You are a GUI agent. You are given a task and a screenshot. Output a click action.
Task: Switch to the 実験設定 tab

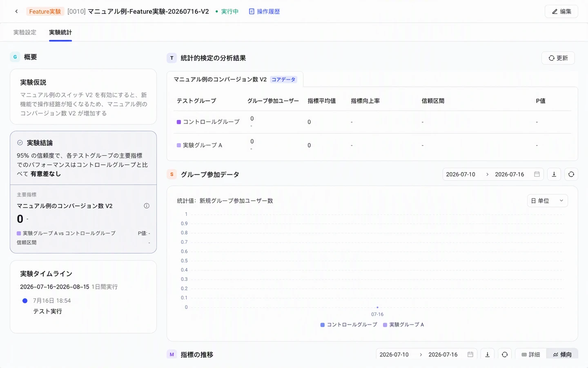[x=25, y=32]
